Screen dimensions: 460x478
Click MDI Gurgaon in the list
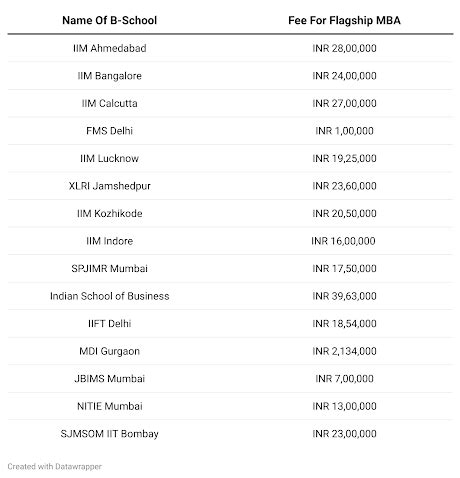[109, 351]
